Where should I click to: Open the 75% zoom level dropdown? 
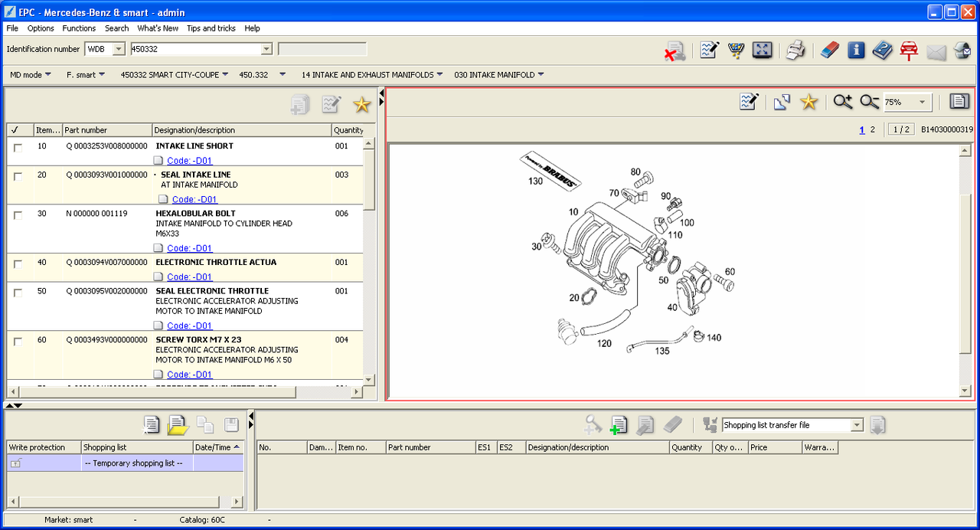923,102
